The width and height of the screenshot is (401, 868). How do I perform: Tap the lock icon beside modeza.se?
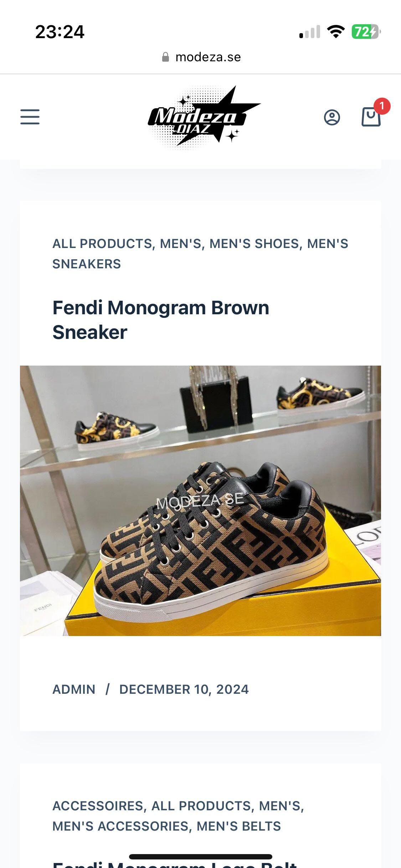[165, 57]
